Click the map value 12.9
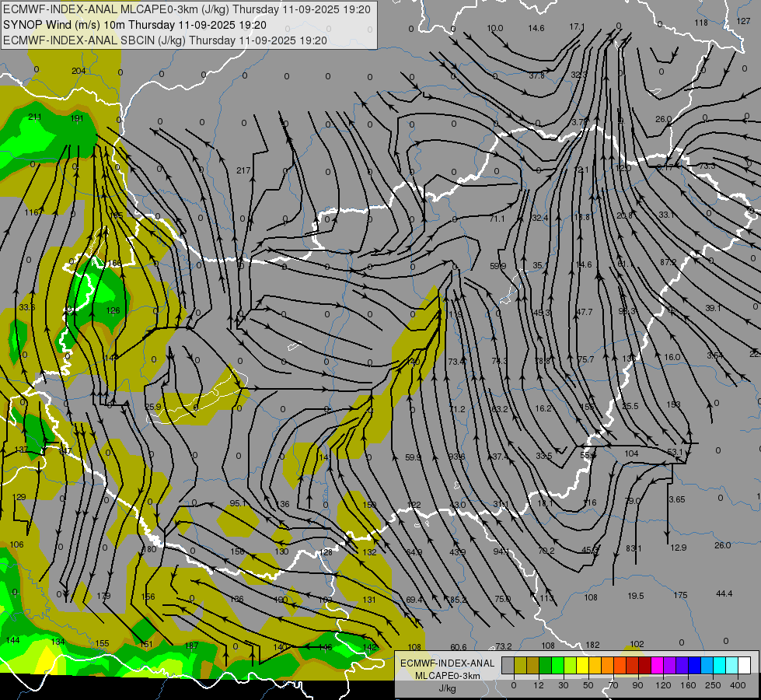 tap(678, 548)
